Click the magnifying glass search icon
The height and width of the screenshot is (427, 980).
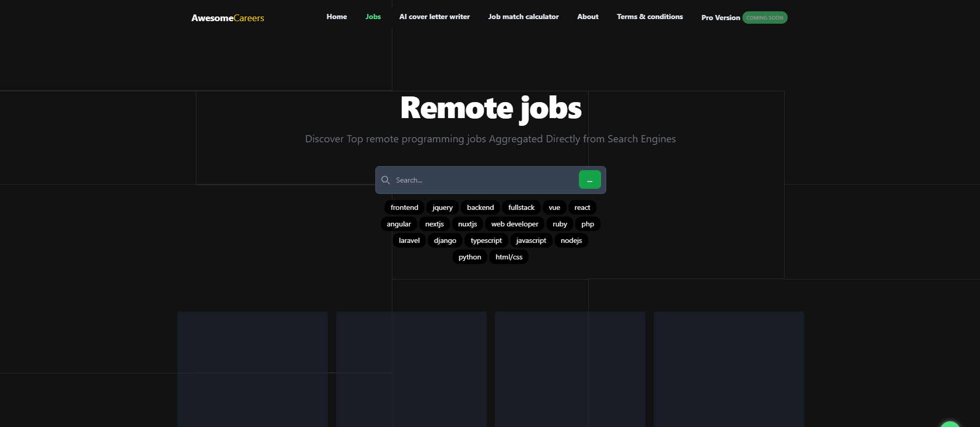click(385, 180)
